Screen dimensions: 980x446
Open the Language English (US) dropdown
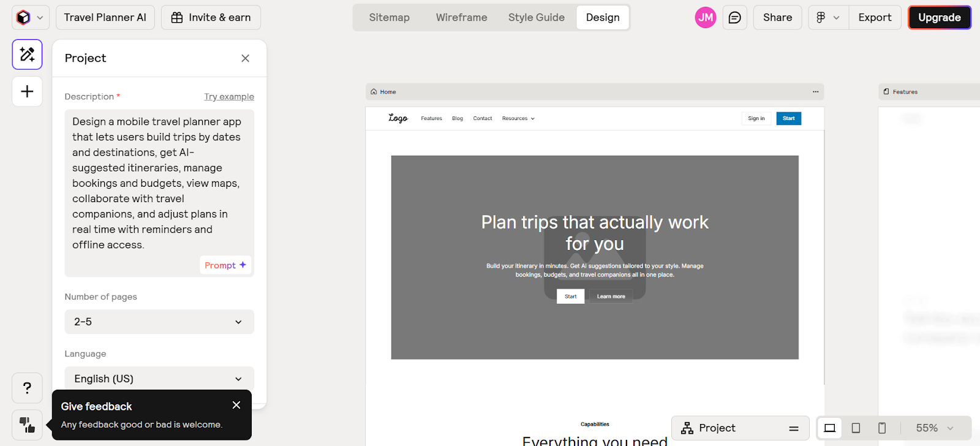pyautogui.click(x=159, y=379)
